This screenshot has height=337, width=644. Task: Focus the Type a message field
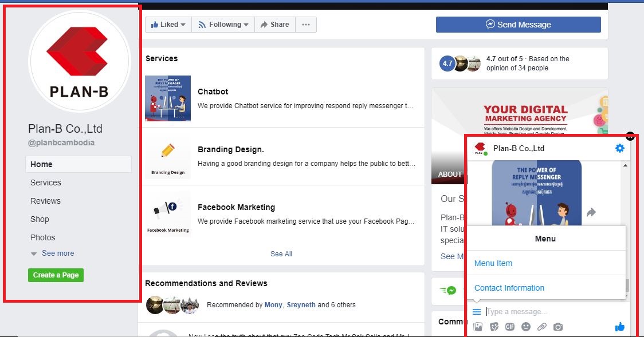pyautogui.click(x=544, y=312)
